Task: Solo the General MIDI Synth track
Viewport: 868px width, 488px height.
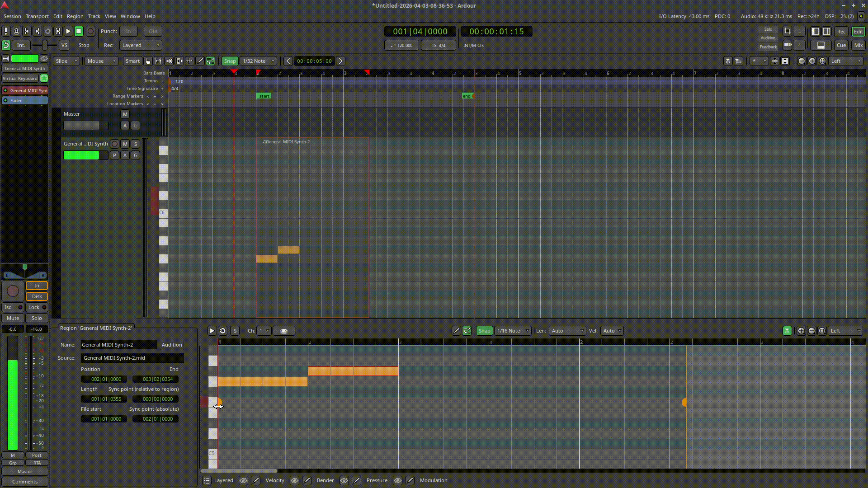Action: (x=135, y=144)
